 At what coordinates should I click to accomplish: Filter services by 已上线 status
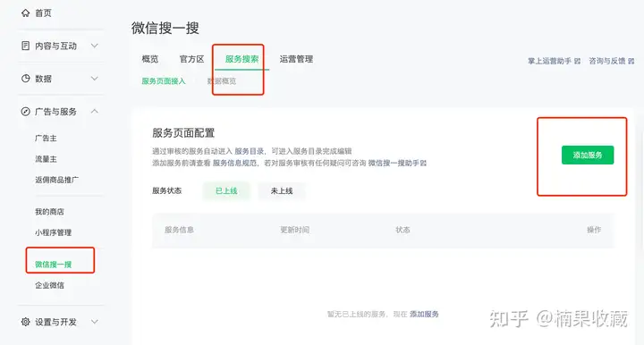226,190
